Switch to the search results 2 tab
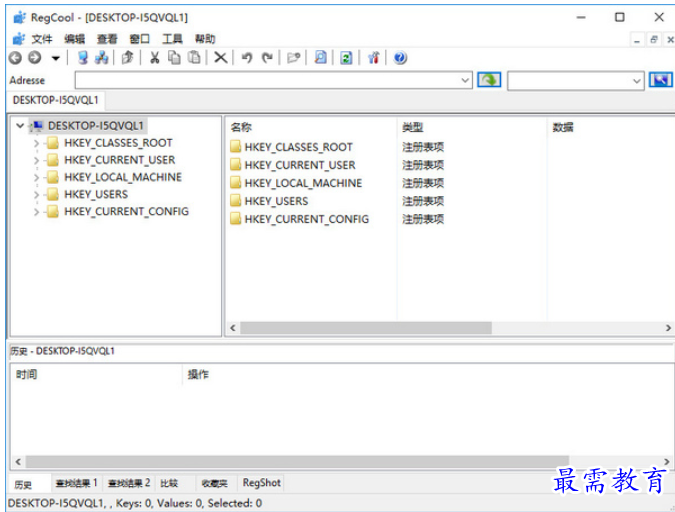Image resolution: width=675 pixels, height=512 pixels. [x=129, y=483]
